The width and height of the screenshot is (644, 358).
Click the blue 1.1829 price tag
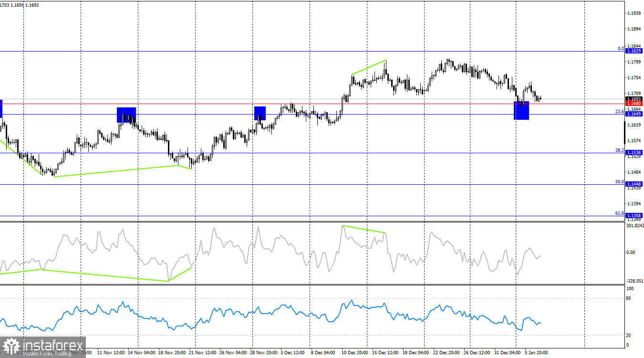click(x=634, y=50)
